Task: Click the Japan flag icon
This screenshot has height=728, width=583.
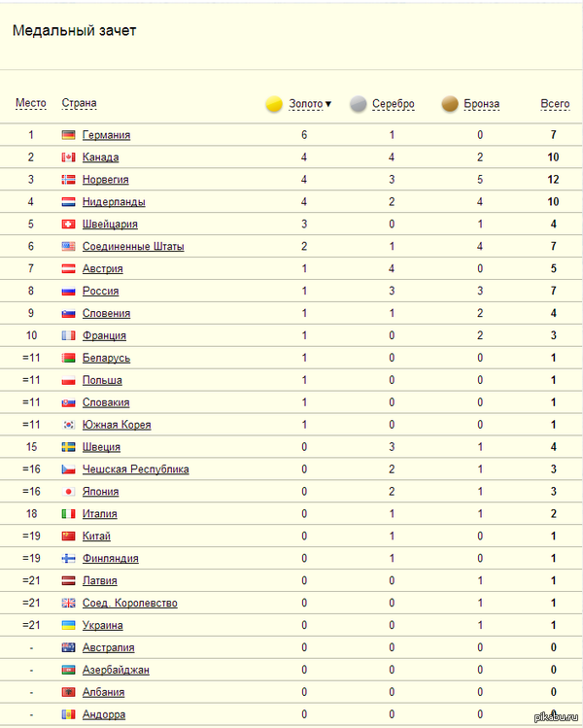Action: [68, 492]
